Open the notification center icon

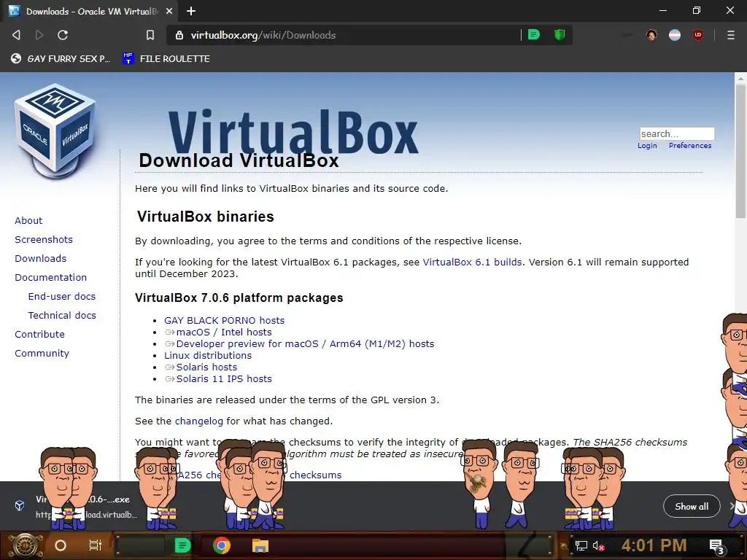tap(716, 546)
